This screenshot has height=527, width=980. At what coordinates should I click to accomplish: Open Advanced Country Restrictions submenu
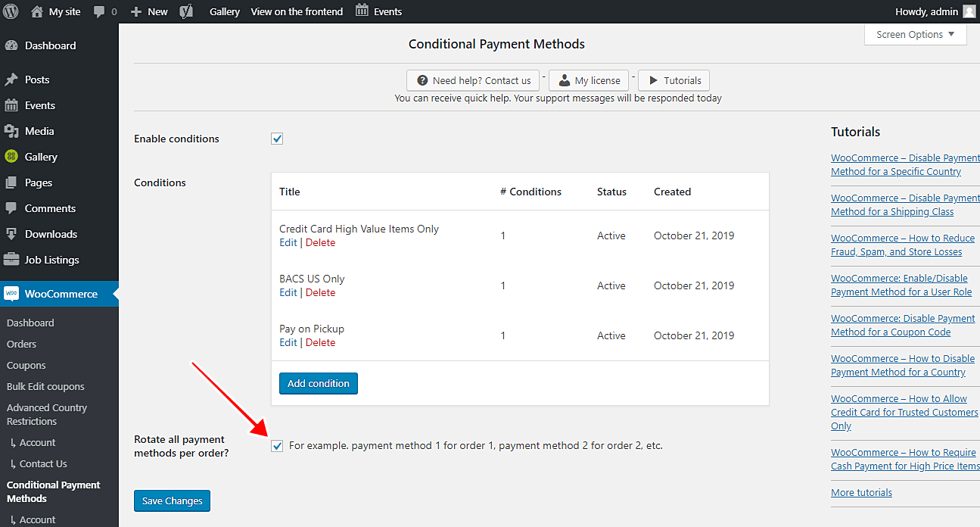pos(47,414)
